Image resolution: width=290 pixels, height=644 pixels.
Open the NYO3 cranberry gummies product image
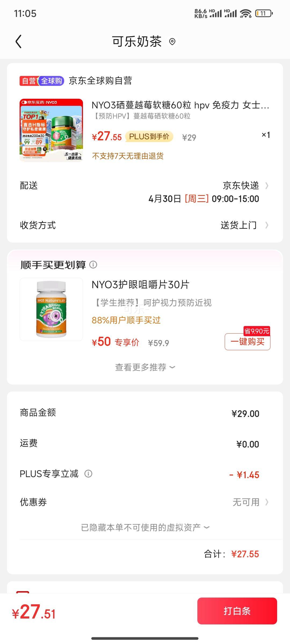click(51, 130)
